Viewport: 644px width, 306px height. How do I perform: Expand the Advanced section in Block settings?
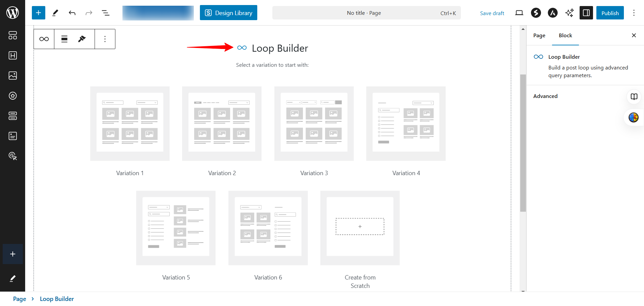point(545,96)
